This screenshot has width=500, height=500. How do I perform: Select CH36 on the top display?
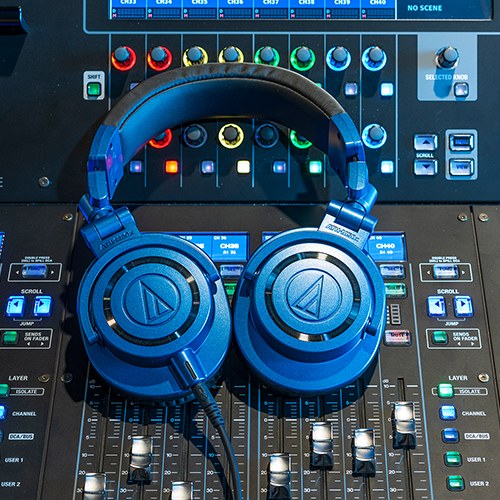pyautogui.click(x=235, y=9)
